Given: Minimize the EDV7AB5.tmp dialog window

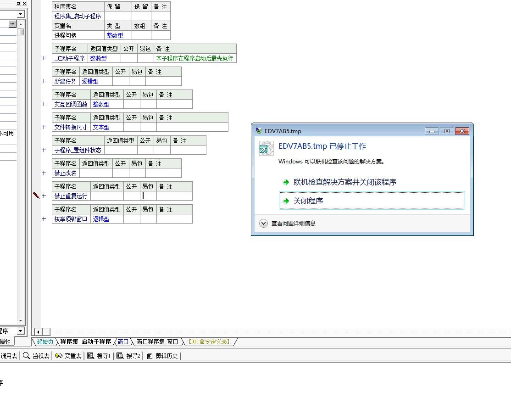Looking at the screenshot, I should coord(432,131).
